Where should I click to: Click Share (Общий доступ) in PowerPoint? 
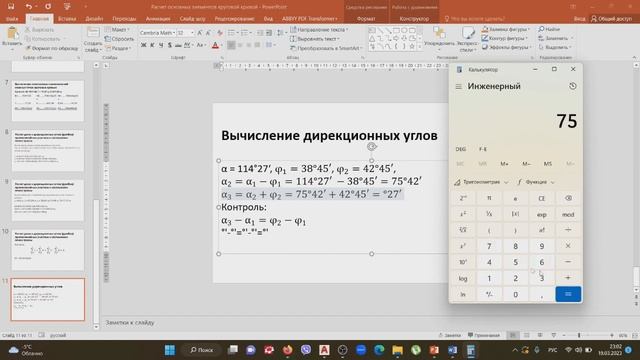611,19
